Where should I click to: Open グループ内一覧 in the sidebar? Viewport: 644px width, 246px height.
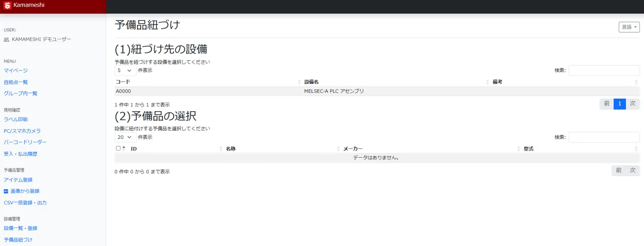(x=21, y=93)
